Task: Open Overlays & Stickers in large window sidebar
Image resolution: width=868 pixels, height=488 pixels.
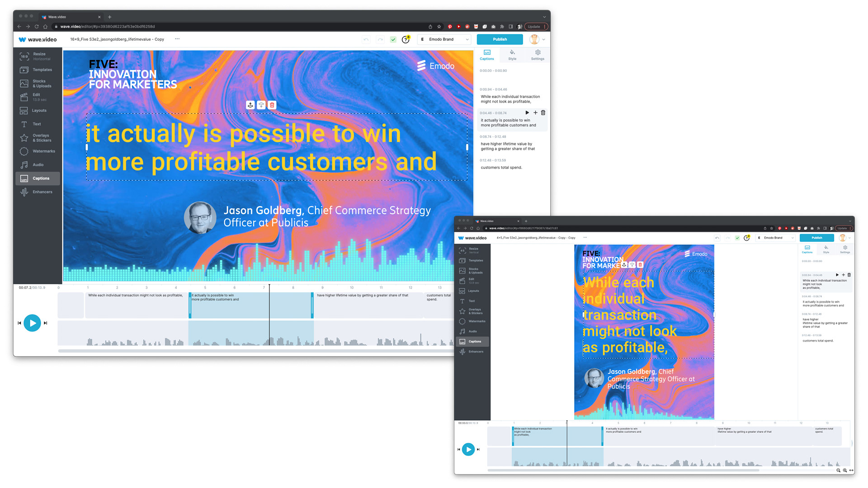Action: click(38, 138)
